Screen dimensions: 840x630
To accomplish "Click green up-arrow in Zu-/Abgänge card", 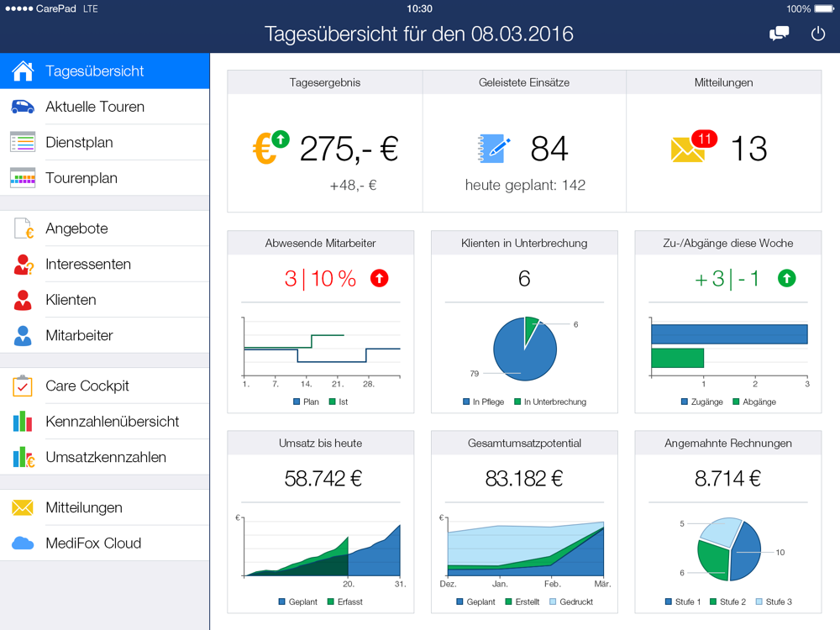I will [x=786, y=279].
